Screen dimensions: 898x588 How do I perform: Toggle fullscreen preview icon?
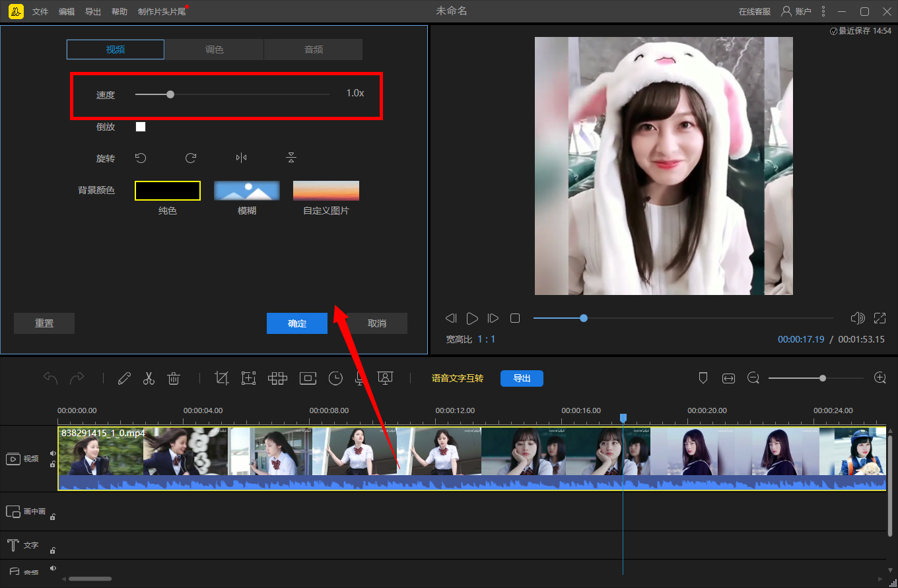click(880, 318)
